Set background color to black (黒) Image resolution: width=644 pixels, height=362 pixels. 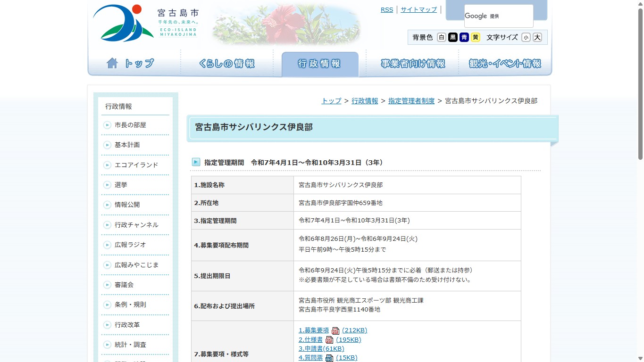[453, 37]
